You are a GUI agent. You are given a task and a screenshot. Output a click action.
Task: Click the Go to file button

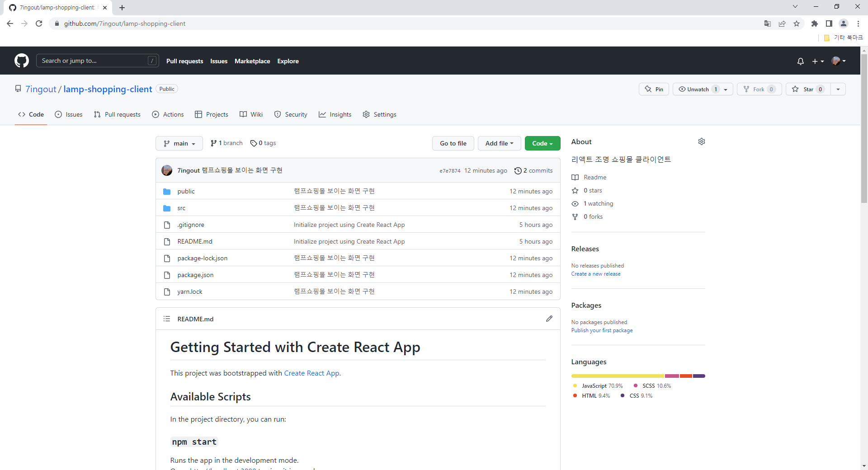453,143
